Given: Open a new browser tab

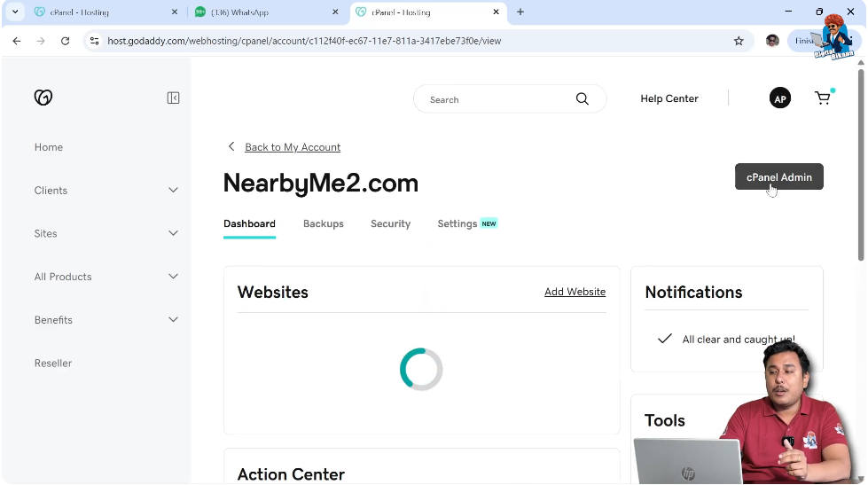Looking at the screenshot, I should (520, 12).
